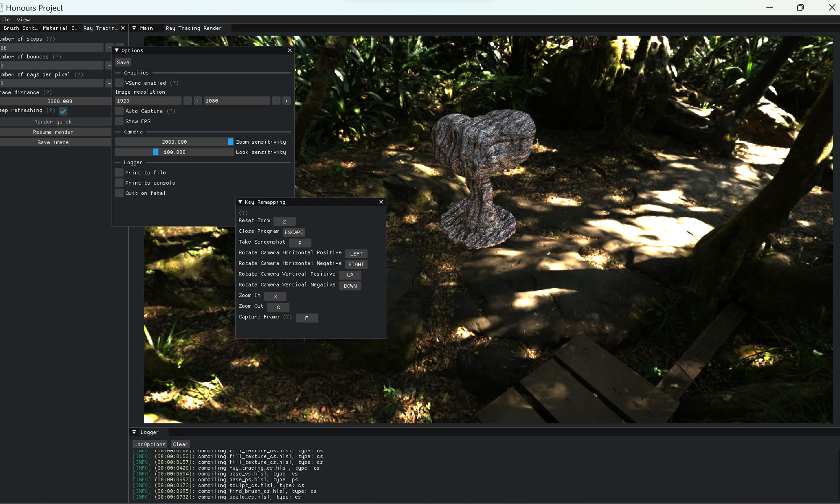Enable Print to console checkbox
Screen dimensions: 840x504
coord(120,183)
